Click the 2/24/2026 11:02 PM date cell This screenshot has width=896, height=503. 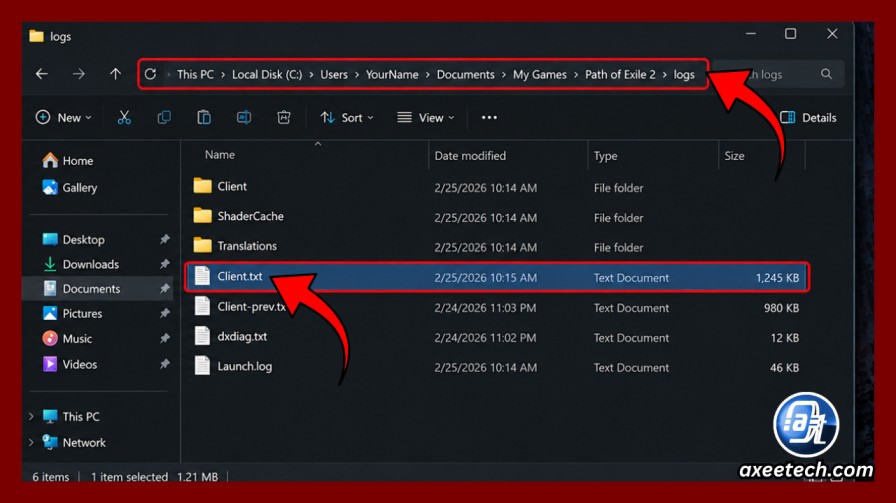pos(485,337)
